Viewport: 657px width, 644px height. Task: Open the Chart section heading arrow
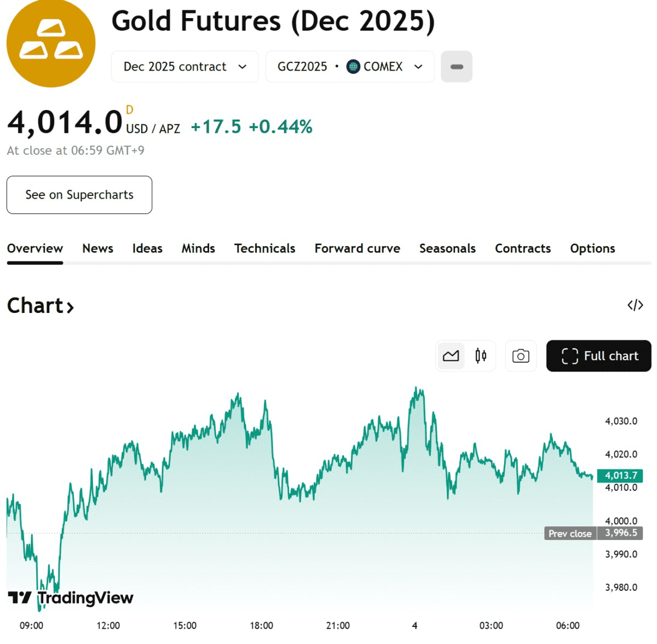pos(70,307)
